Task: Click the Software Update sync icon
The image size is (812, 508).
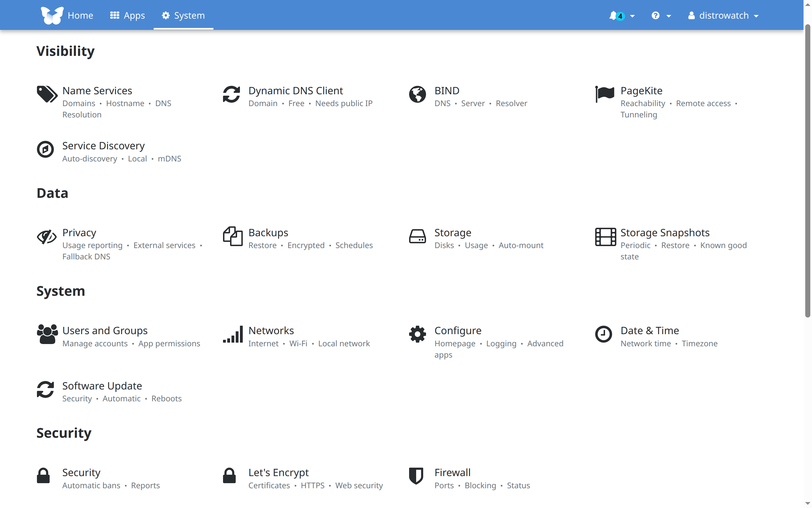Action: pyautogui.click(x=45, y=389)
